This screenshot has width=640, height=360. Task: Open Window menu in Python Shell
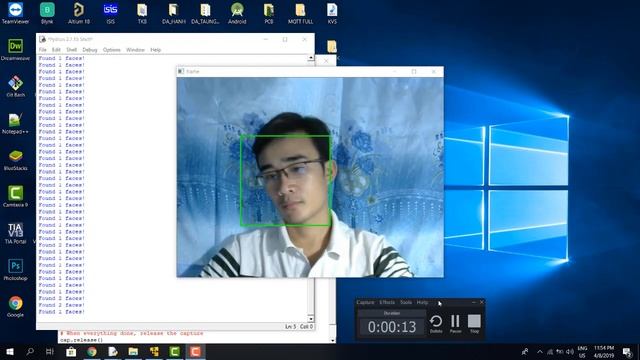(135, 50)
